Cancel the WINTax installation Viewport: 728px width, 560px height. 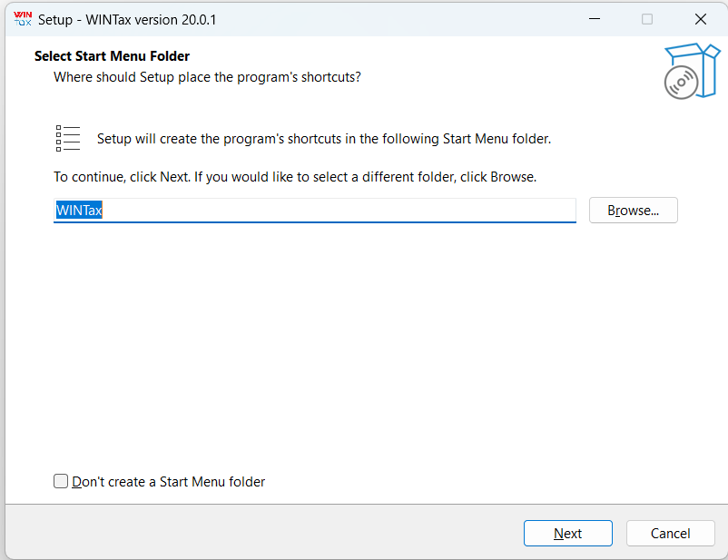click(670, 533)
